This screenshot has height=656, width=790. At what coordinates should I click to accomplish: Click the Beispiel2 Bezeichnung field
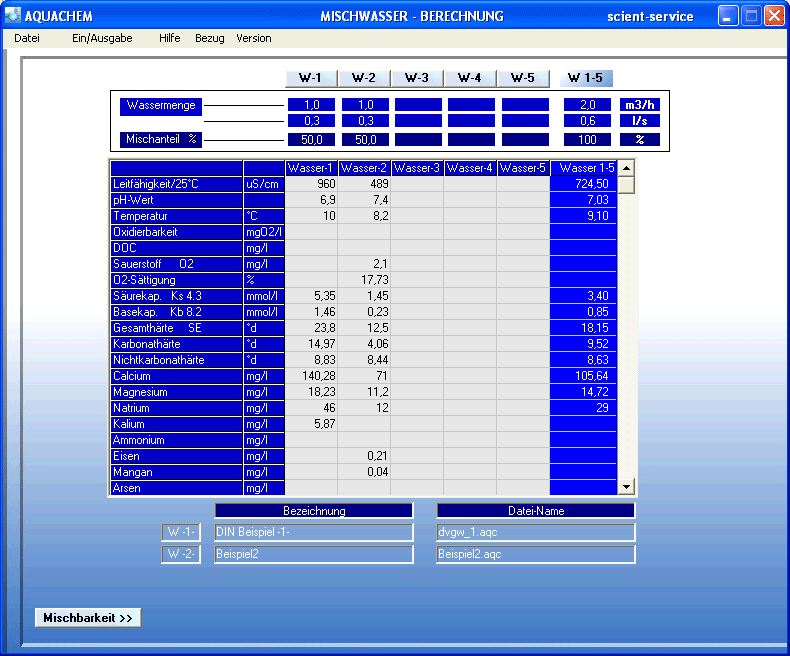314,554
